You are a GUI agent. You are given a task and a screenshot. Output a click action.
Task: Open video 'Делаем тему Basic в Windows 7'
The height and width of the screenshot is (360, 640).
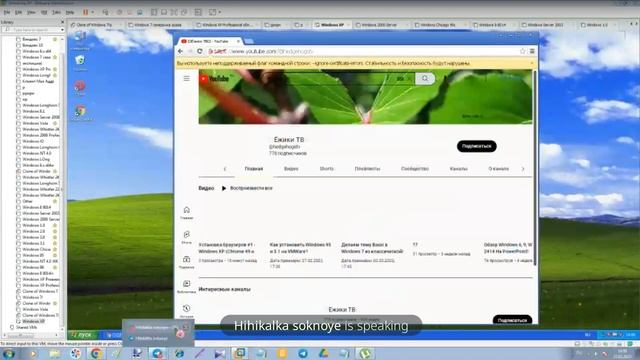click(x=372, y=248)
